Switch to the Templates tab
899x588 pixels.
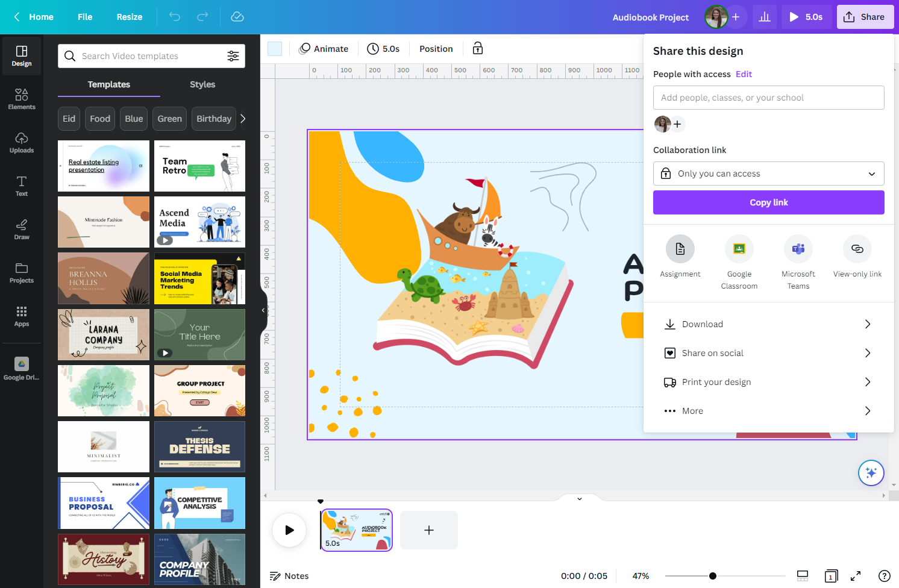(109, 84)
